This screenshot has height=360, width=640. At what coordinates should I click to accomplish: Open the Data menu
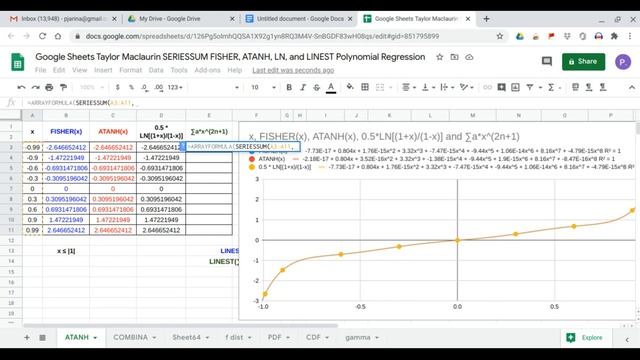(x=156, y=70)
